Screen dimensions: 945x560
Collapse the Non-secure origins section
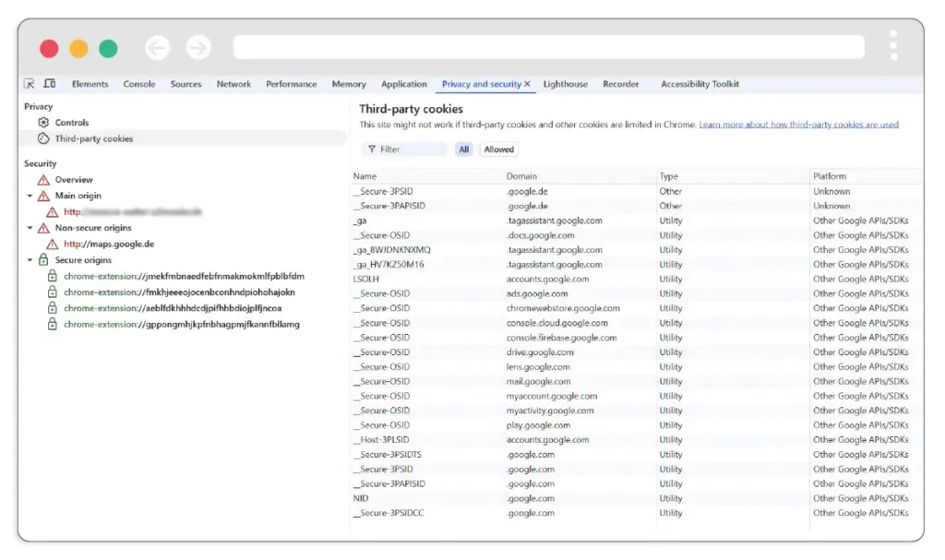(30, 228)
